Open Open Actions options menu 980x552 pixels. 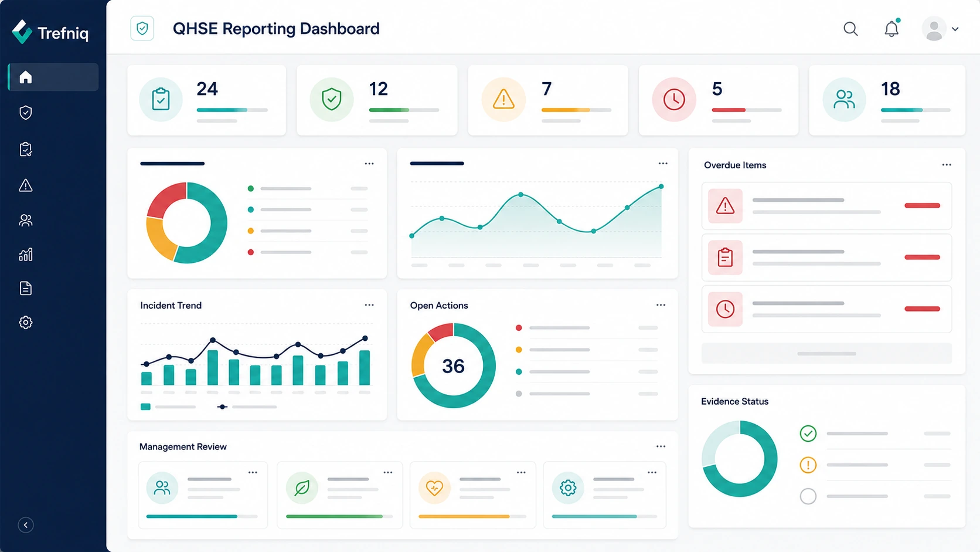(x=661, y=305)
